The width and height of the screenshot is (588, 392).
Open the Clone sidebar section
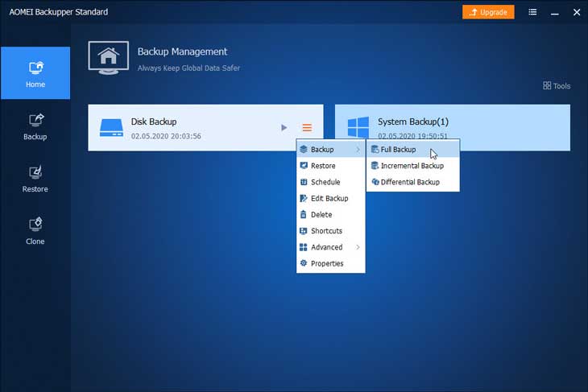coord(35,231)
